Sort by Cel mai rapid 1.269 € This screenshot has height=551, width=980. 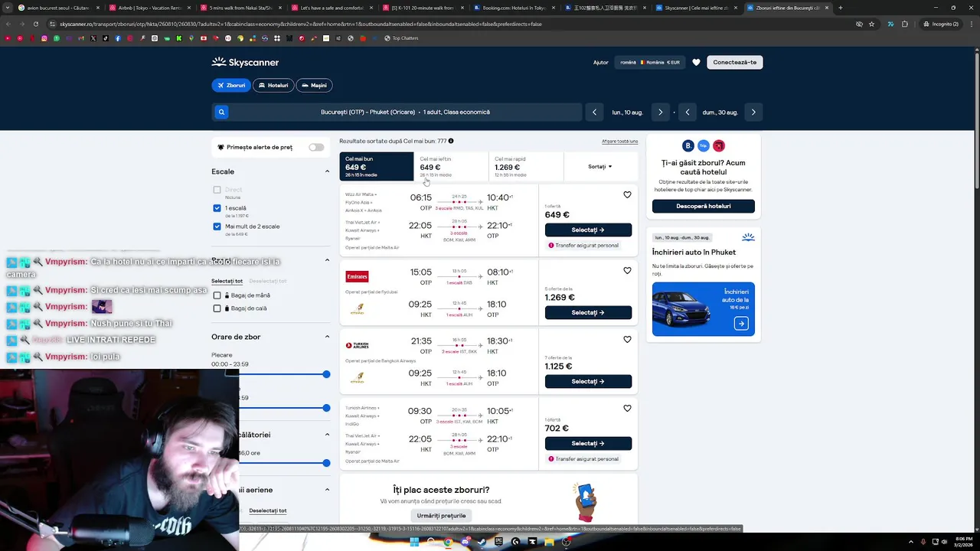click(x=525, y=166)
